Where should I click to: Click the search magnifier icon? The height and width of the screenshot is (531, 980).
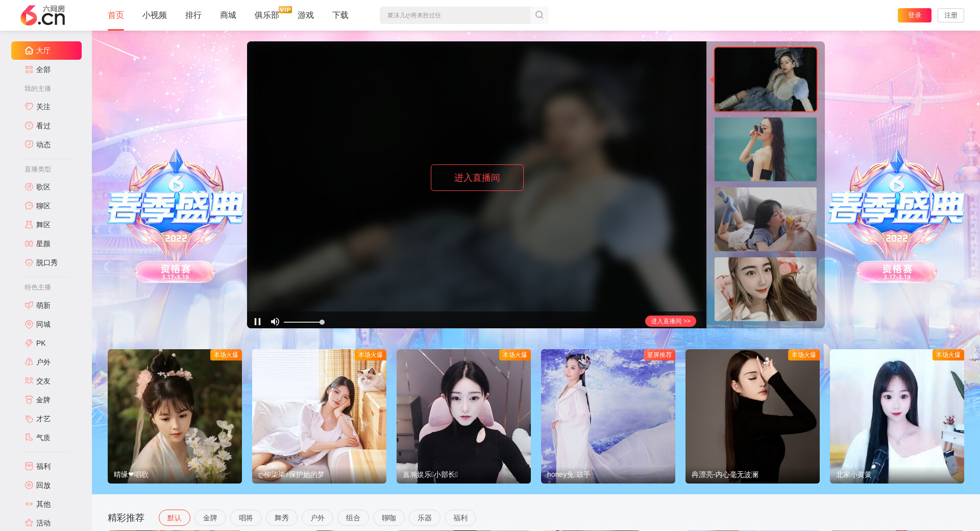pos(539,15)
